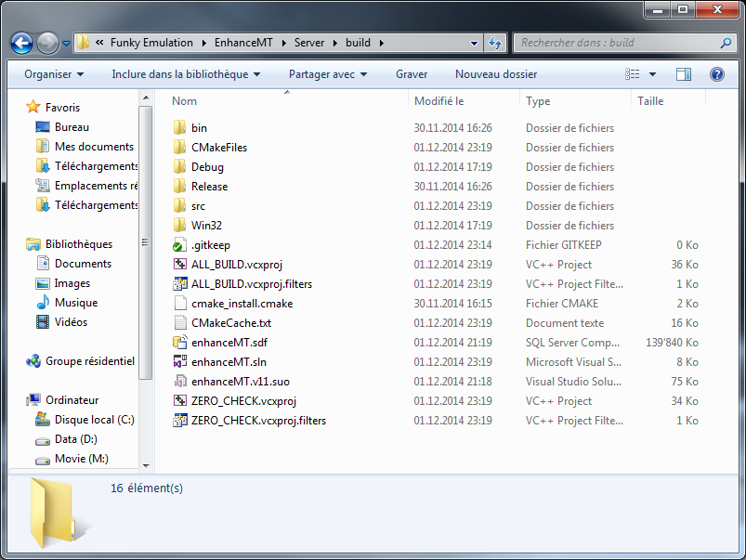746x560 pixels.
Task: Select Mes documents in the navigation pane
Action: click(94, 147)
